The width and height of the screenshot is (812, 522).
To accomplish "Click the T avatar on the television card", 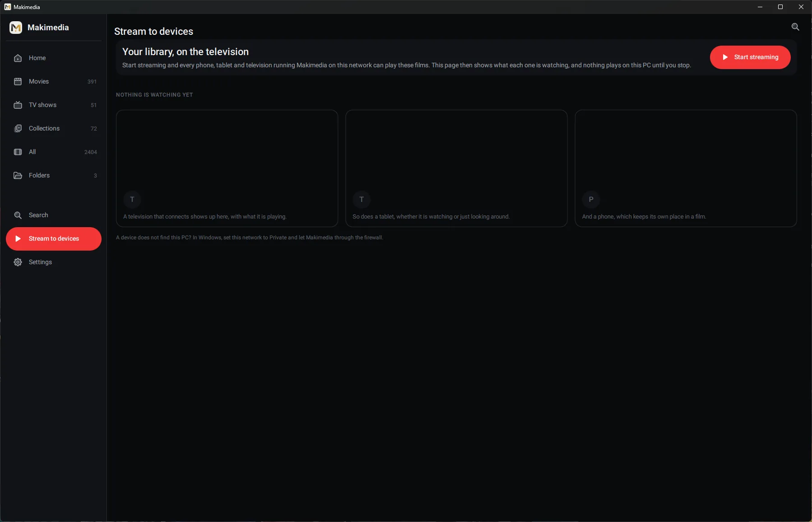I will tap(132, 200).
